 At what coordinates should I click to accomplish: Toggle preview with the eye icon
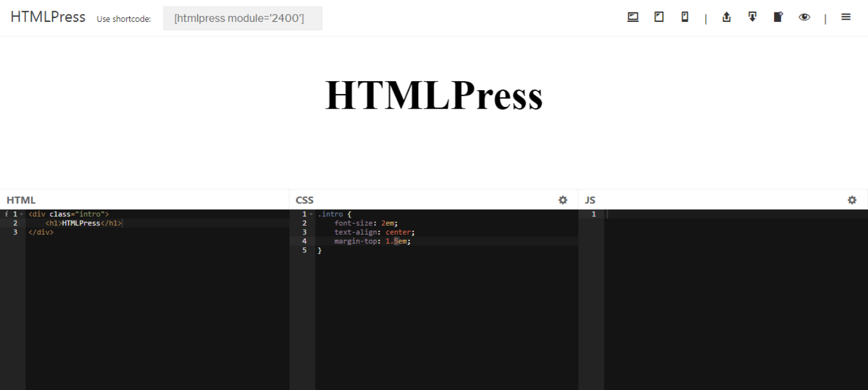804,17
